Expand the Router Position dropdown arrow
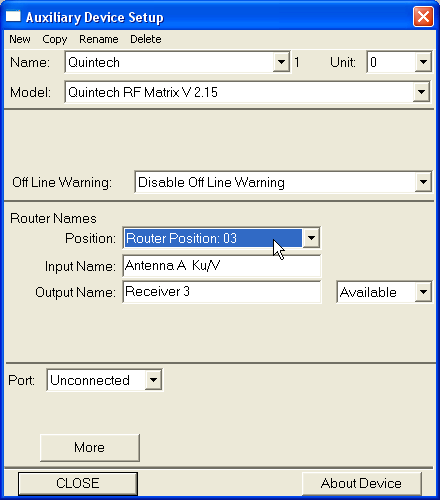This screenshot has width=440, height=500. [311, 238]
